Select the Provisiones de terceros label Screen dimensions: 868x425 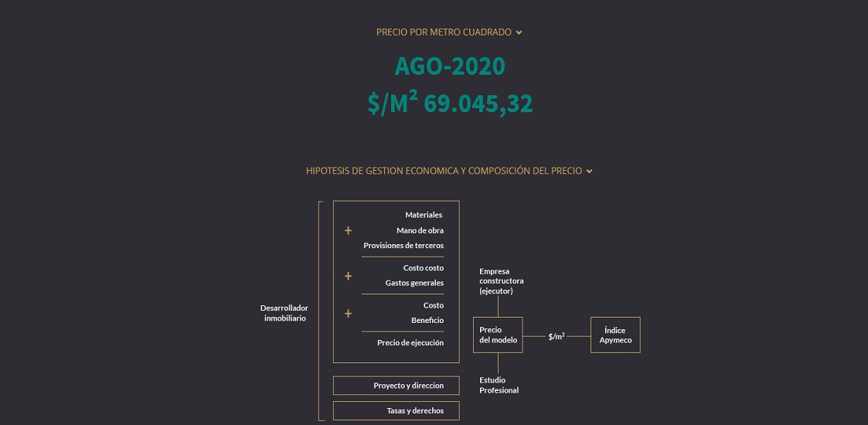point(403,245)
